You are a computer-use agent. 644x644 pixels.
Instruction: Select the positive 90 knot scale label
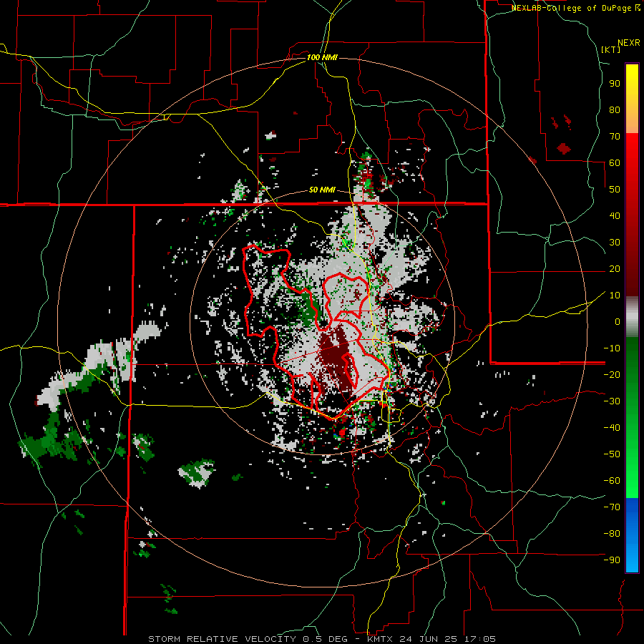tap(615, 84)
